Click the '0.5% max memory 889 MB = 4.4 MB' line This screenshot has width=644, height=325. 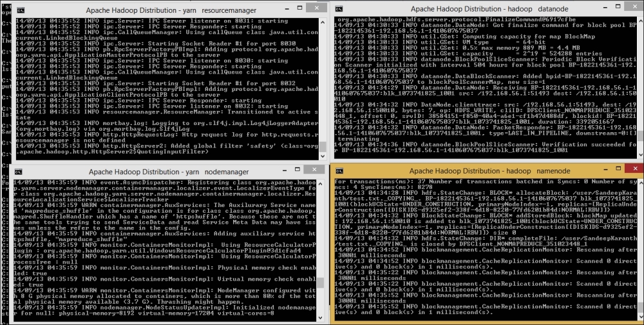point(457,48)
